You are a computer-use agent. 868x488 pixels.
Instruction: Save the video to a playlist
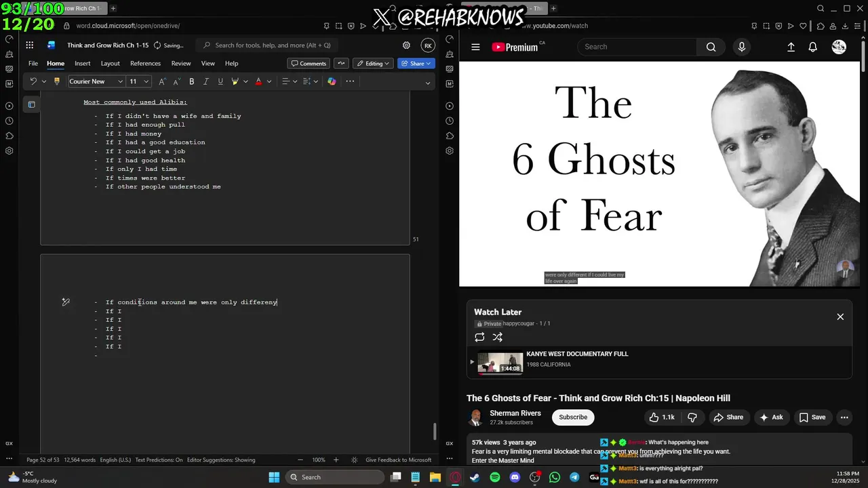(x=812, y=418)
